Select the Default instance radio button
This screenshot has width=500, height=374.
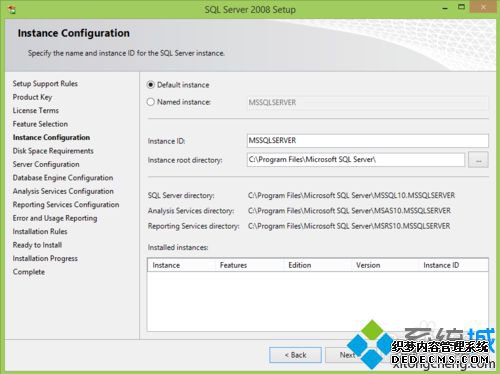tap(151, 85)
